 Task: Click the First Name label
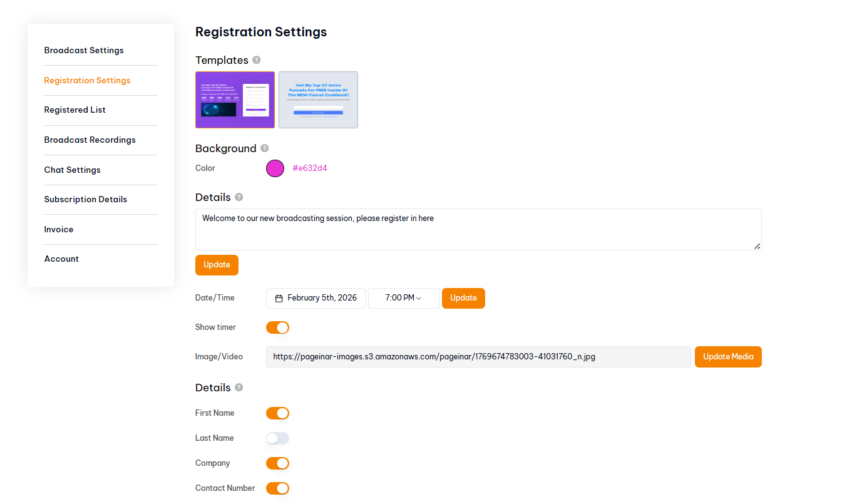(x=215, y=413)
